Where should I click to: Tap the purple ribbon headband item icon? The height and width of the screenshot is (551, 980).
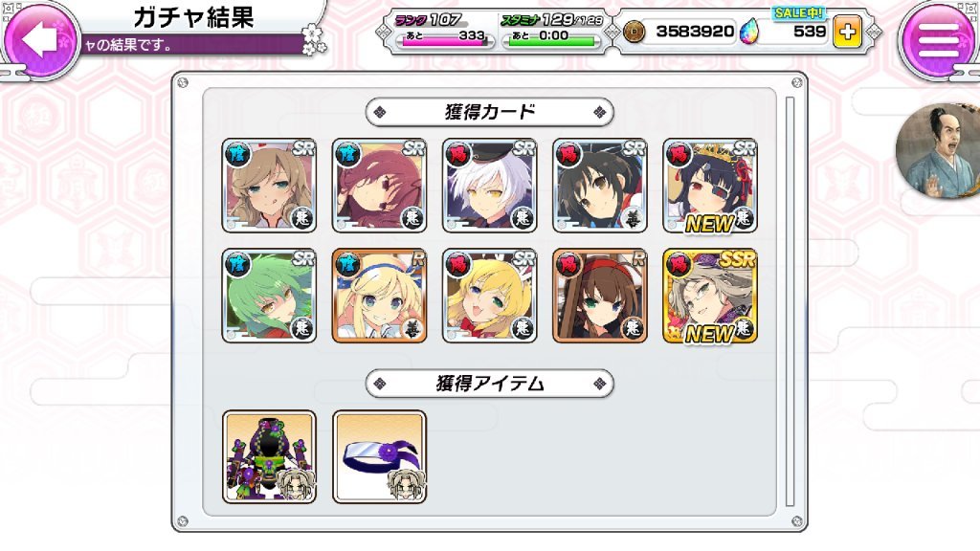pyautogui.click(x=379, y=456)
